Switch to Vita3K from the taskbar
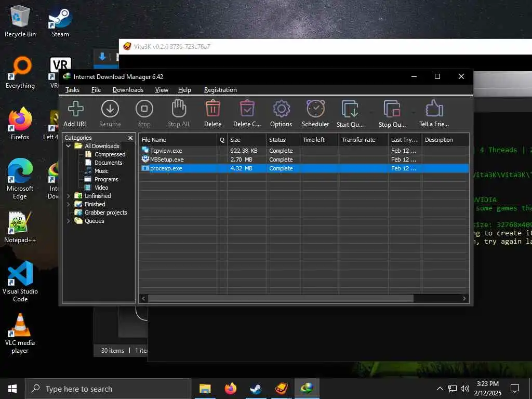The image size is (532, 399). click(x=281, y=389)
